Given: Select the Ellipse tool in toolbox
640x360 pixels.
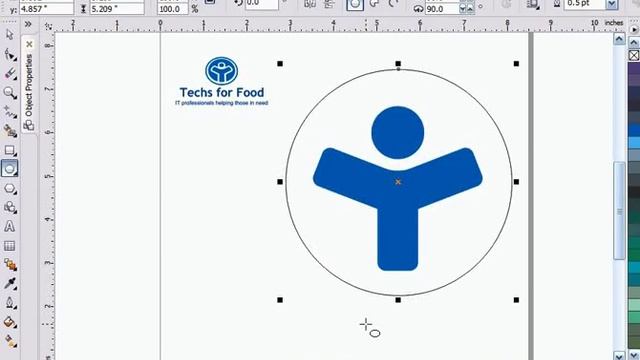Looking at the screenshot, I should tap(10, 169).
